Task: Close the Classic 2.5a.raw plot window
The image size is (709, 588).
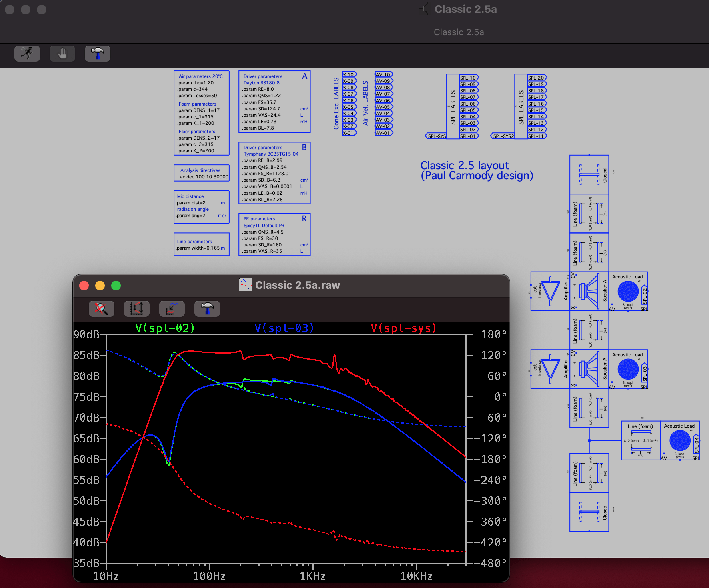Action: pyautogui.click(x=84, y=285)
